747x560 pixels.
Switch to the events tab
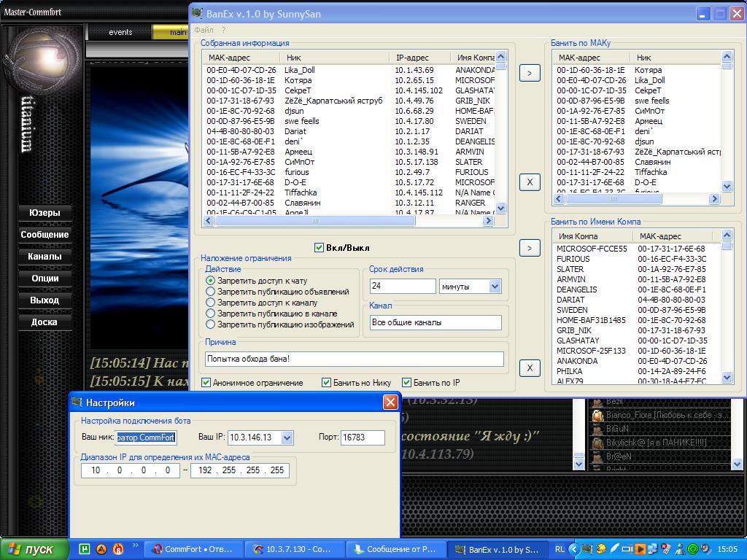pyautogui.click(x=120, y=32)
